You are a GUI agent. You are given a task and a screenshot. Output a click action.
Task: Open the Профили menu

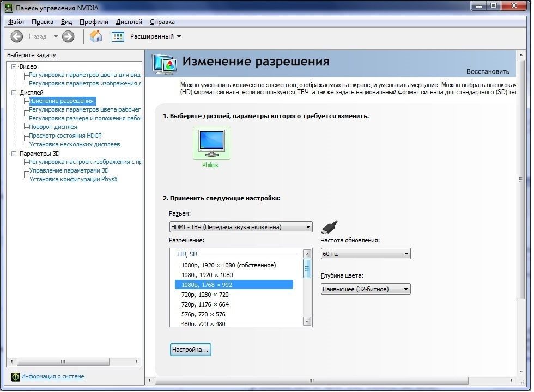94,22
